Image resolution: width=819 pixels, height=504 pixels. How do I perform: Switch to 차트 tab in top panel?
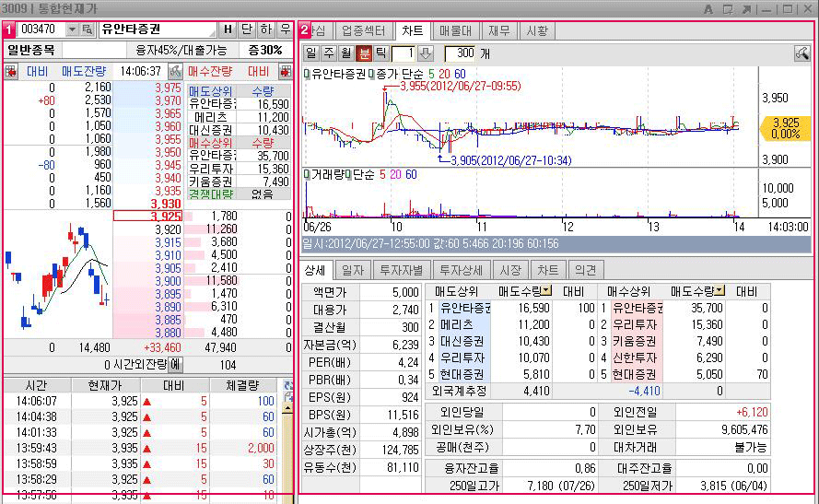(x=412, y=30)
